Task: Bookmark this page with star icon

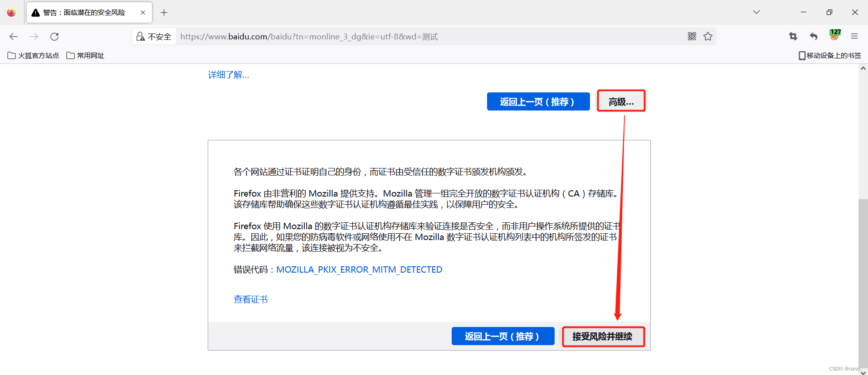Action: pos(708,37)
